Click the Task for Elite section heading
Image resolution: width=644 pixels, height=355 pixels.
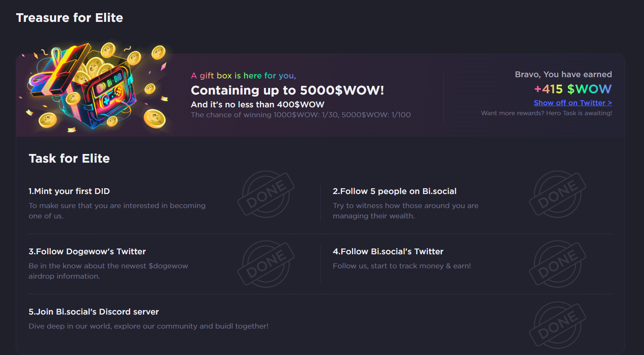tap(69, 159)
